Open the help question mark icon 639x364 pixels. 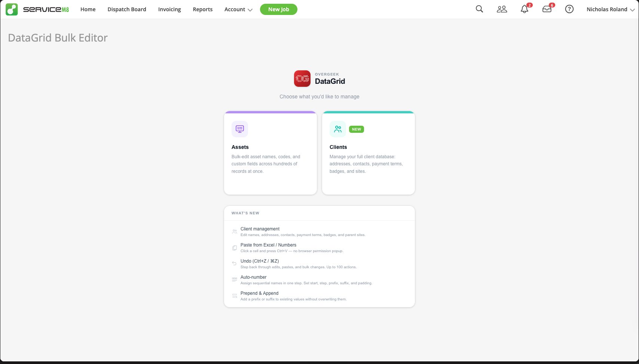click(569, 9)
